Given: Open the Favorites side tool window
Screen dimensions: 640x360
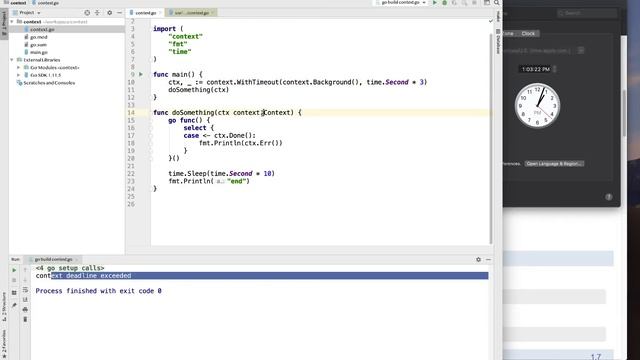Looking at the screenshot, I should pos(4,344).
